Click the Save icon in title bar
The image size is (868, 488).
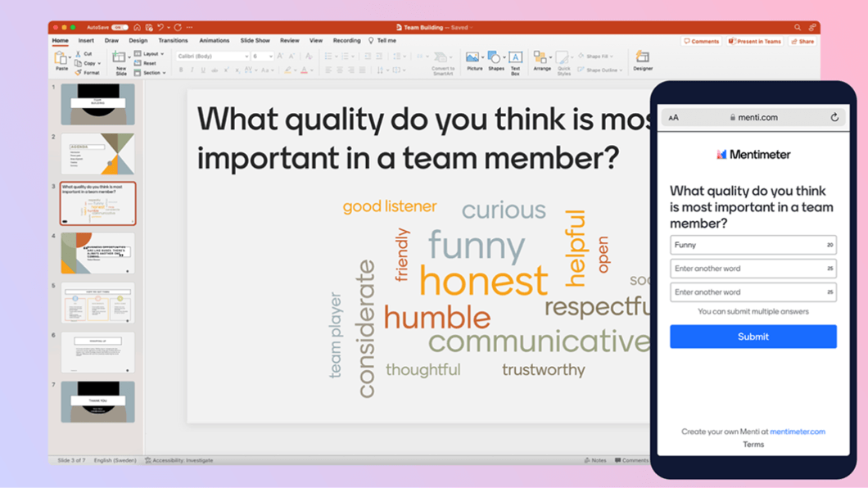(149, 27)
